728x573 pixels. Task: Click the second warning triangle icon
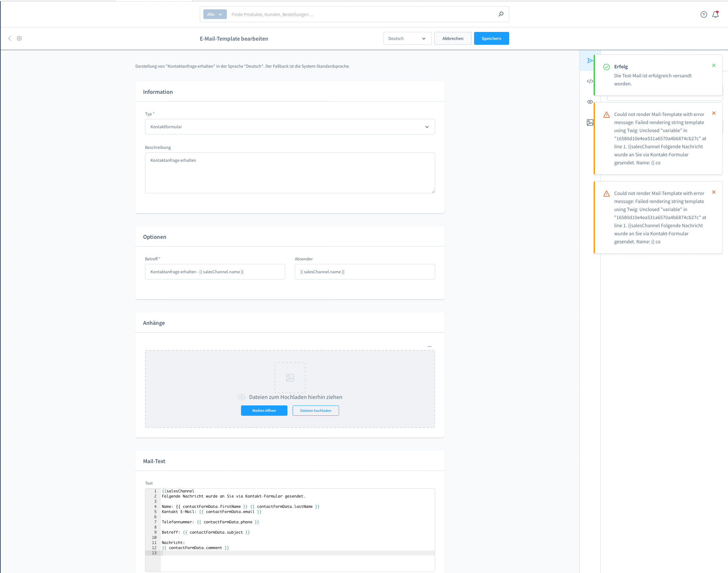[x=606, y=194]
